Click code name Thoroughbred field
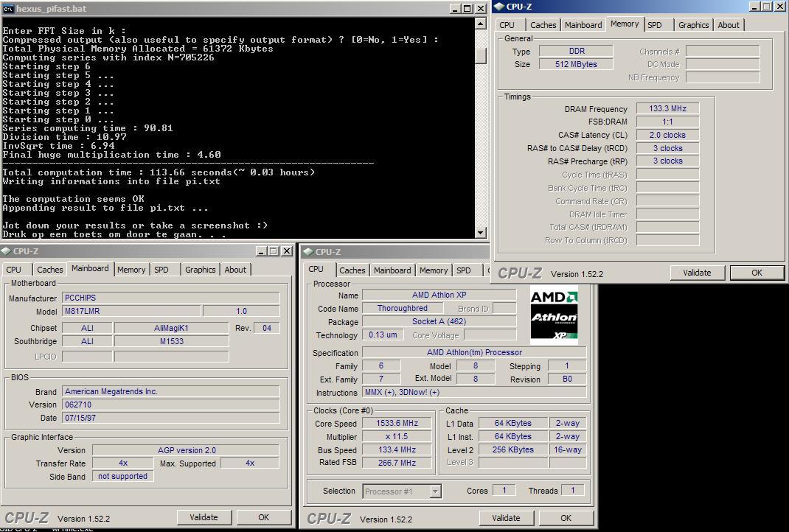789x532 pixels. (403, 308)
